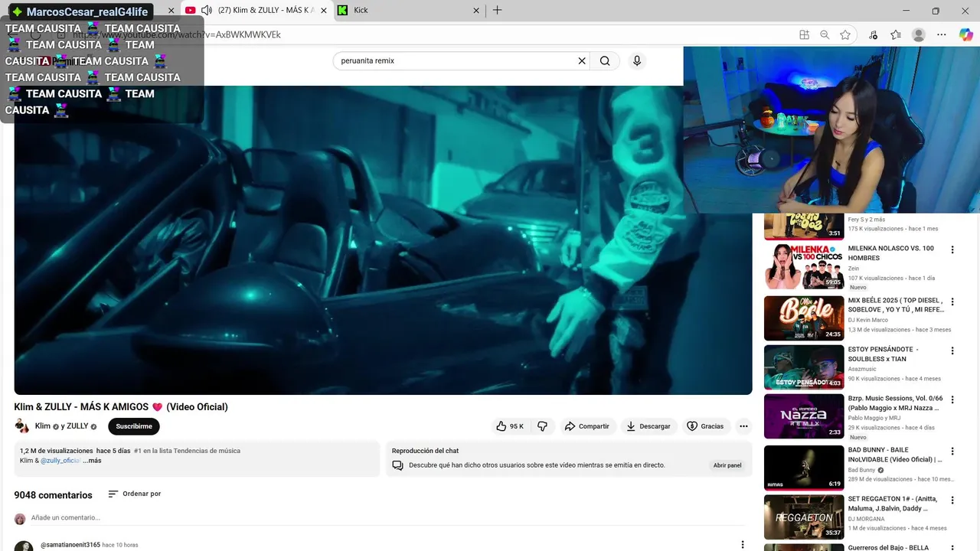The image size is (980, 551).
Task: Subscribe with the Suscribirme button
Action: [x=134, y=426]
